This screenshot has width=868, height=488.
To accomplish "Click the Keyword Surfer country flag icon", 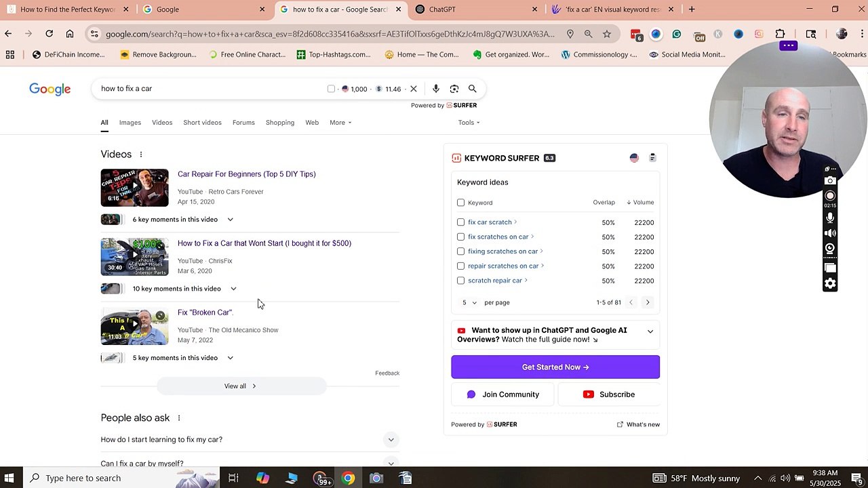I will [634, 158].
